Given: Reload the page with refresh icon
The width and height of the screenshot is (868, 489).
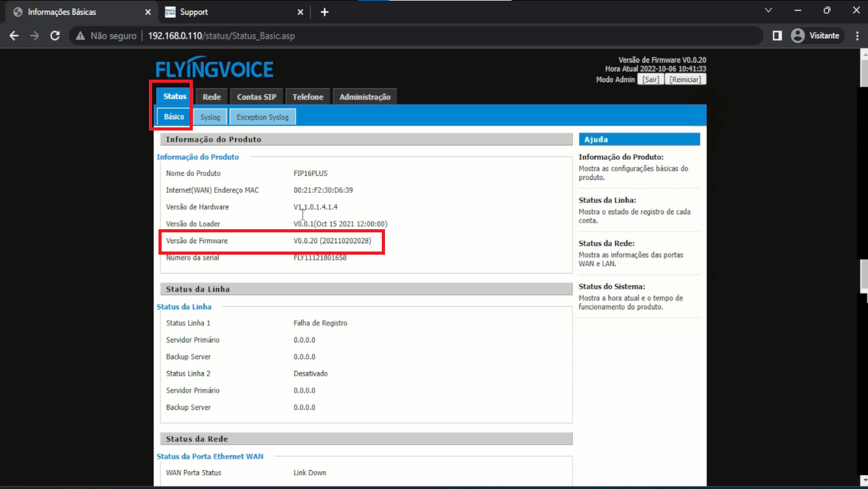Looking at the screenshot, I should pyautogui.click(x=55, y=36).
